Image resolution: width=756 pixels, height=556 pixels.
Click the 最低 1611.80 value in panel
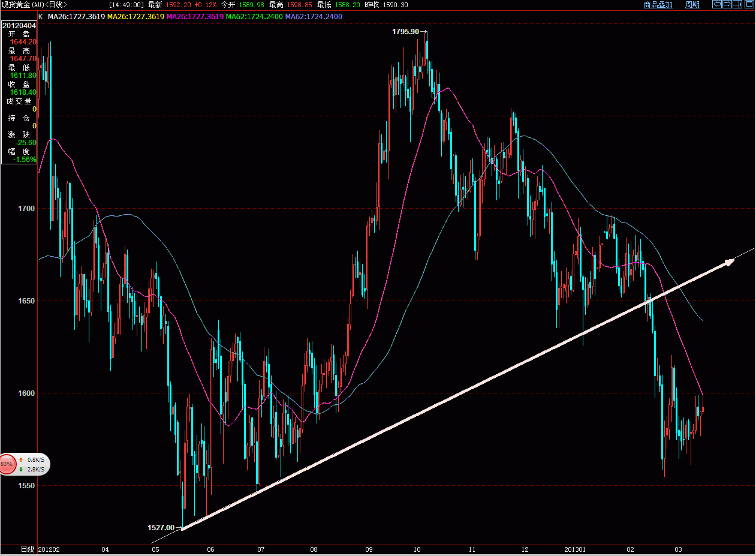23,76
